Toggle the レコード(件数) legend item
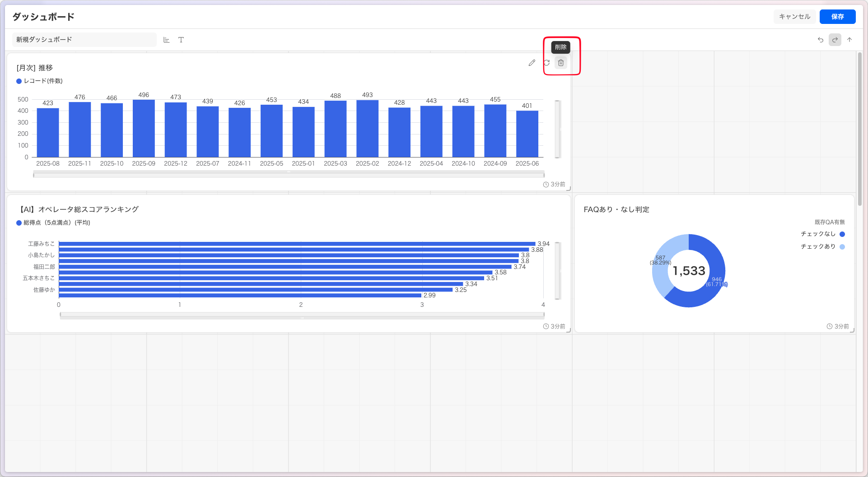 (40, 81)
